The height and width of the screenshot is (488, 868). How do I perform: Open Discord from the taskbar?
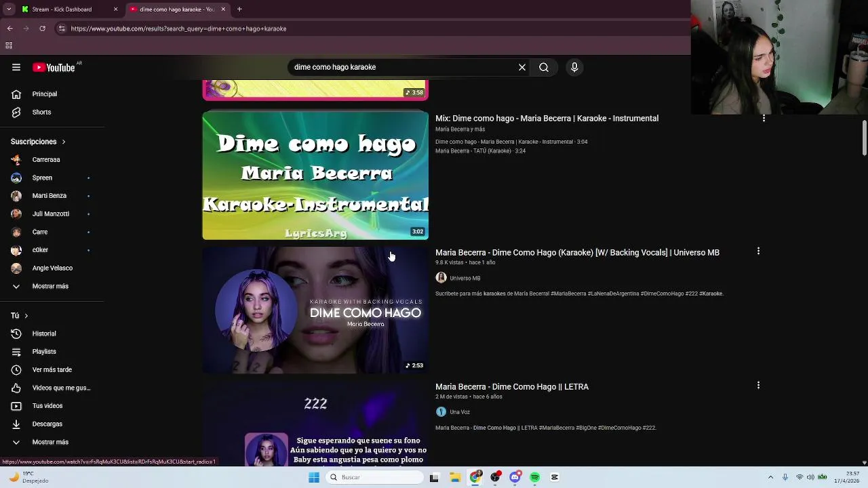(x=515, y=477)
